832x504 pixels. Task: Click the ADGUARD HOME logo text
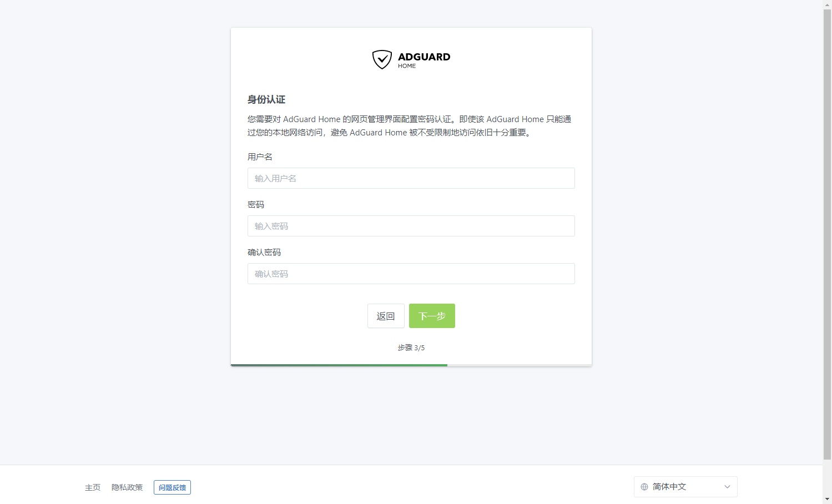click(424, 60)
